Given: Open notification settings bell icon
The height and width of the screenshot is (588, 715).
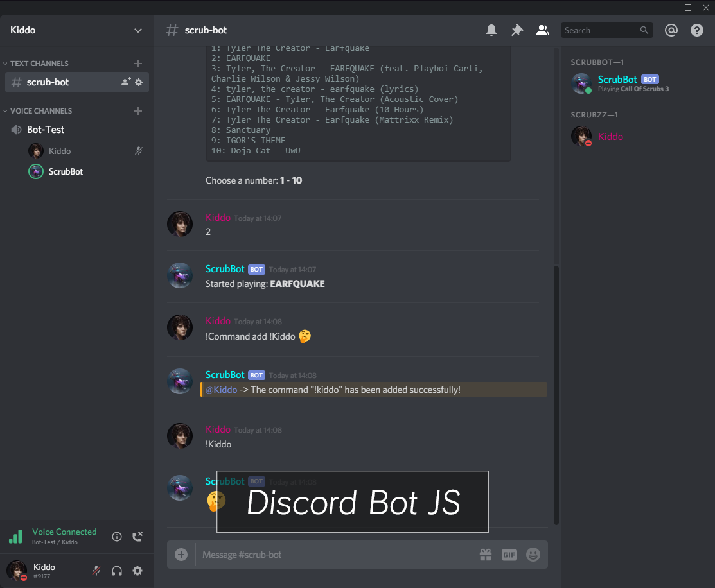Looking at the screenshot, I should pyautogui.click(x=491, y=30).
